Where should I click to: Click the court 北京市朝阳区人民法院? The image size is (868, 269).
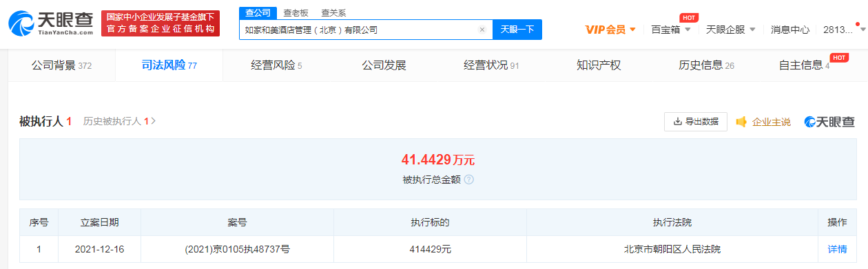[672, 249]
